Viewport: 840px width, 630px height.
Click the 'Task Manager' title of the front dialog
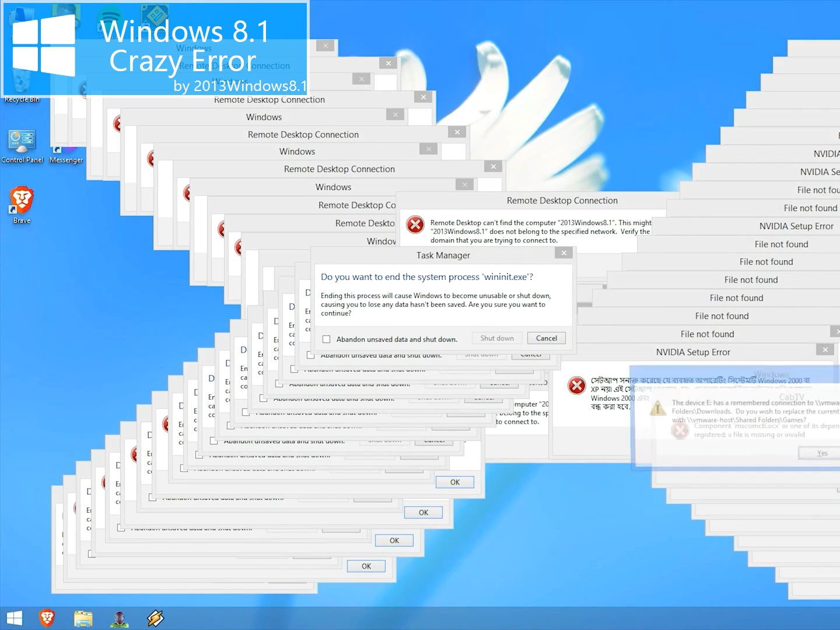[x=443, y=256]
